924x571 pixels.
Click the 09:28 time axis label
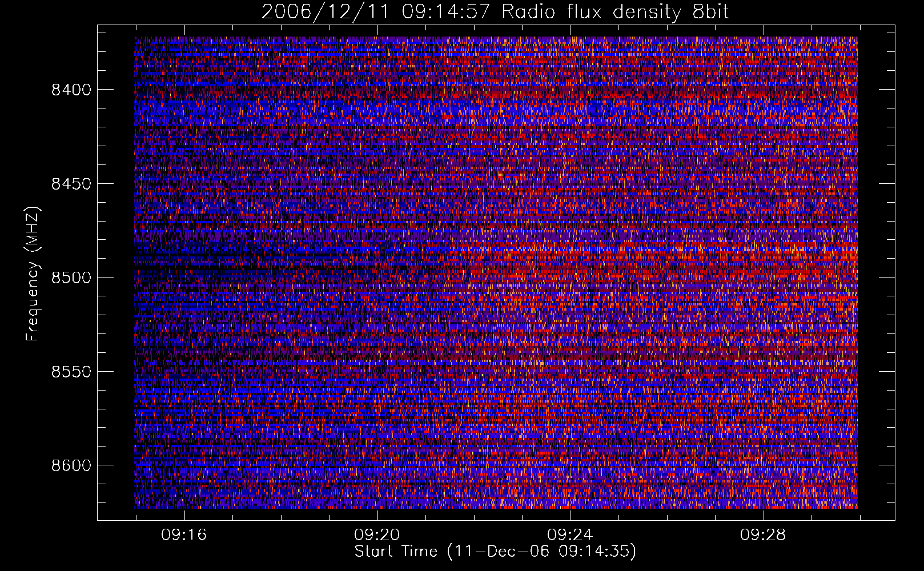click(x=763, y=535)
